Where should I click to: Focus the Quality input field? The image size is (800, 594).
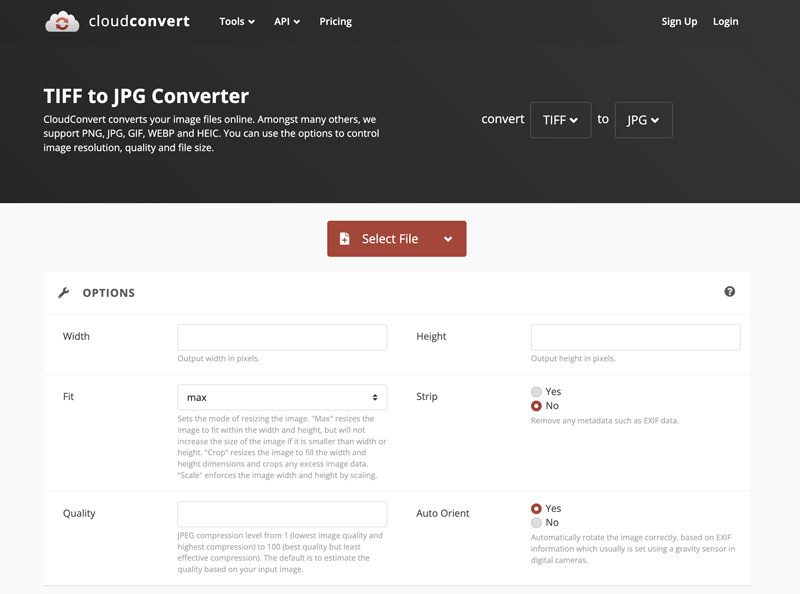(282, 513)
